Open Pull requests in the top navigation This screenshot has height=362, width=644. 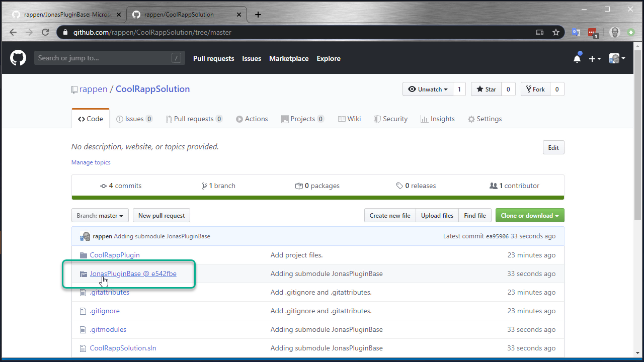pos(214,59)
